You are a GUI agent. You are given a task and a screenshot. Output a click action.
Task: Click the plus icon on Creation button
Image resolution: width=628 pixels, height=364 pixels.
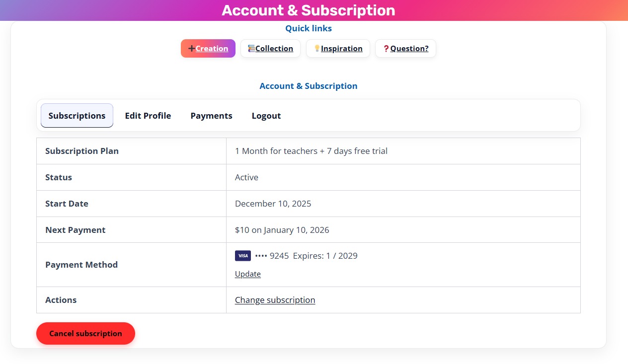(192, 49)
